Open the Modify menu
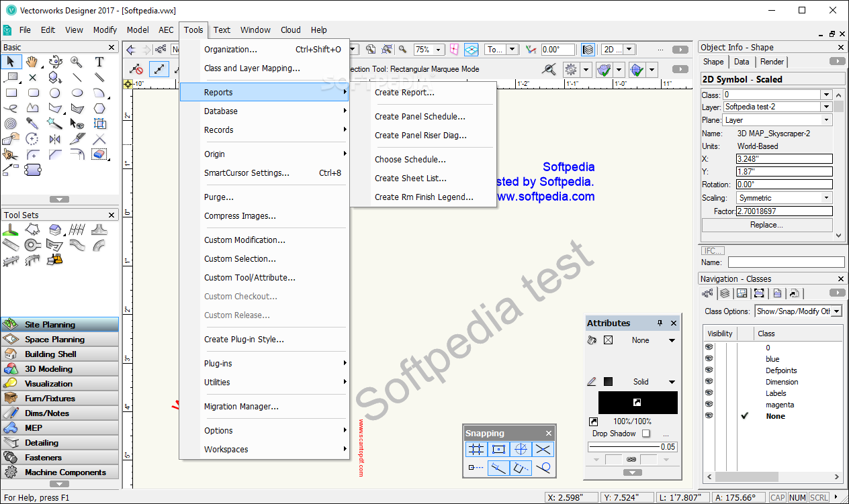The width and height of the screenshot is (849, 504). click(105, 30)
